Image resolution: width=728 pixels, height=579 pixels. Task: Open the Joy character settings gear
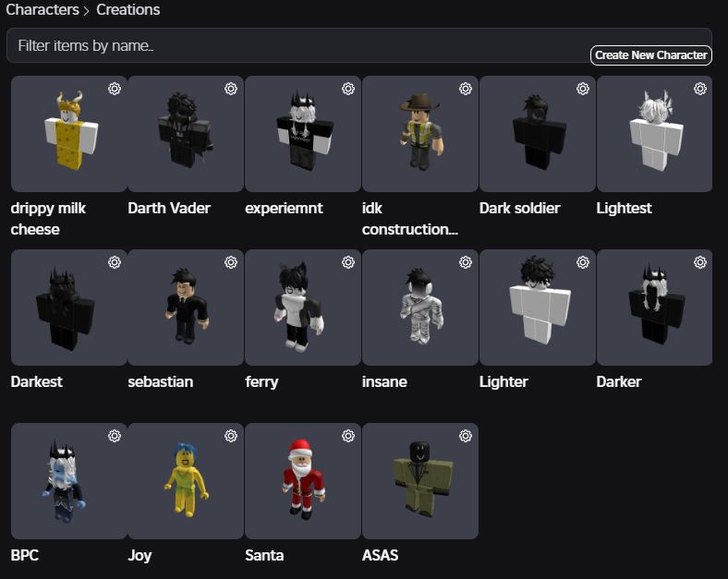pyautogui.click(x=231, y=436)
